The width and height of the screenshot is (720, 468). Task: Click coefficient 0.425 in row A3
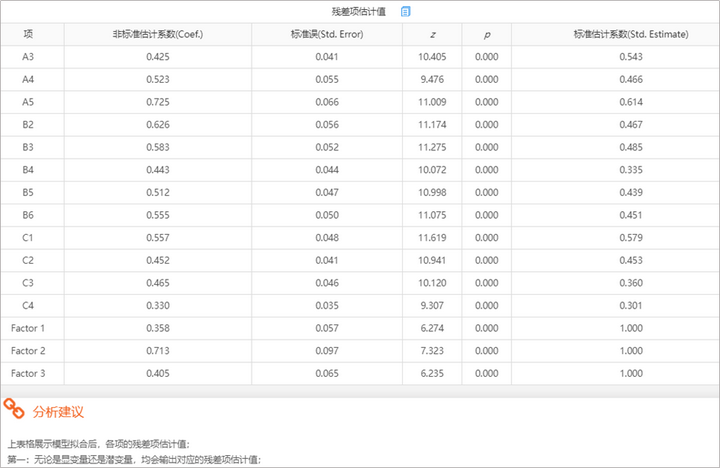(158, 56)
